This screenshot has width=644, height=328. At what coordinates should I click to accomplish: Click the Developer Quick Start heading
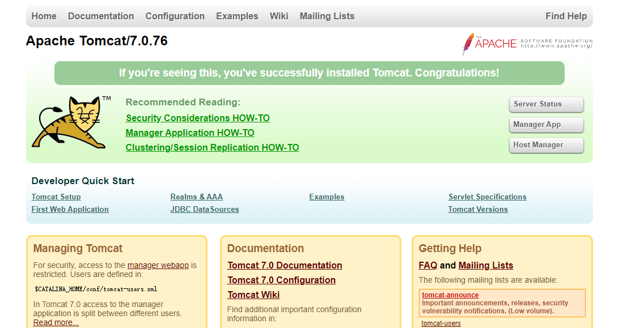(83, 181)
